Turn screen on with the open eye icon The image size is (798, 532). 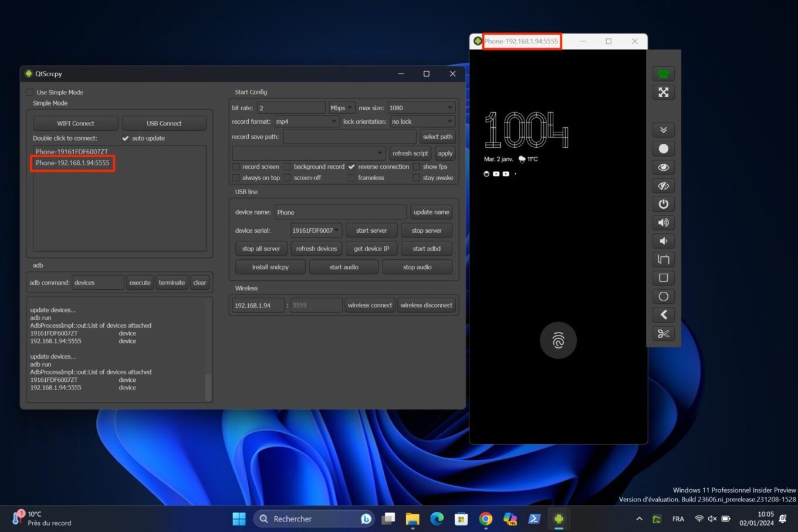click(x=663, y=167)
